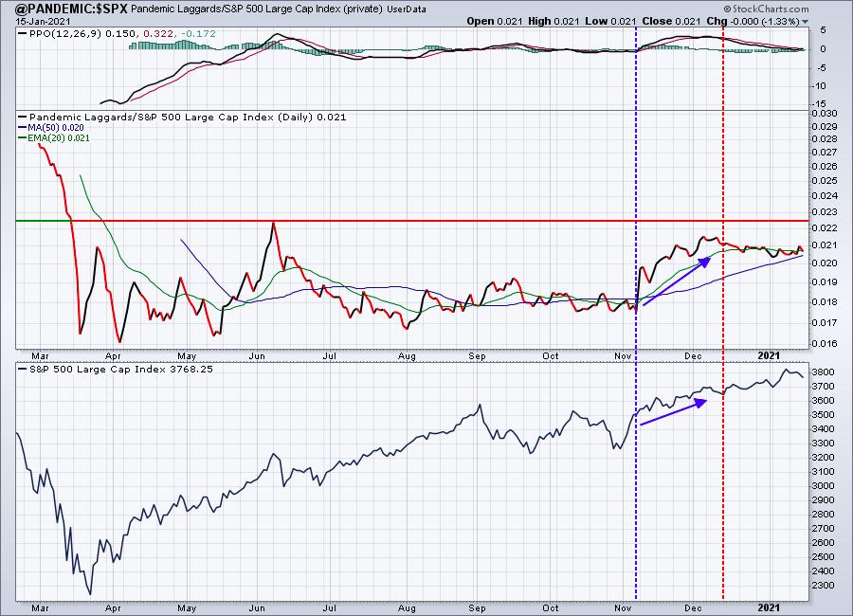Open the dropdown arrow beside Chg value
Screen dimensions: 853x616
806,21
